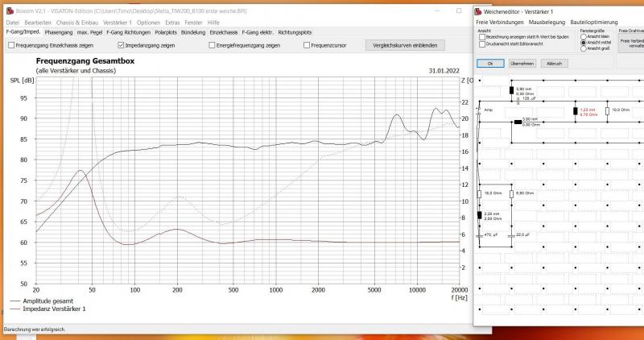
Task: Open the Verstärker 1 menu
Action: click(118, 23)
